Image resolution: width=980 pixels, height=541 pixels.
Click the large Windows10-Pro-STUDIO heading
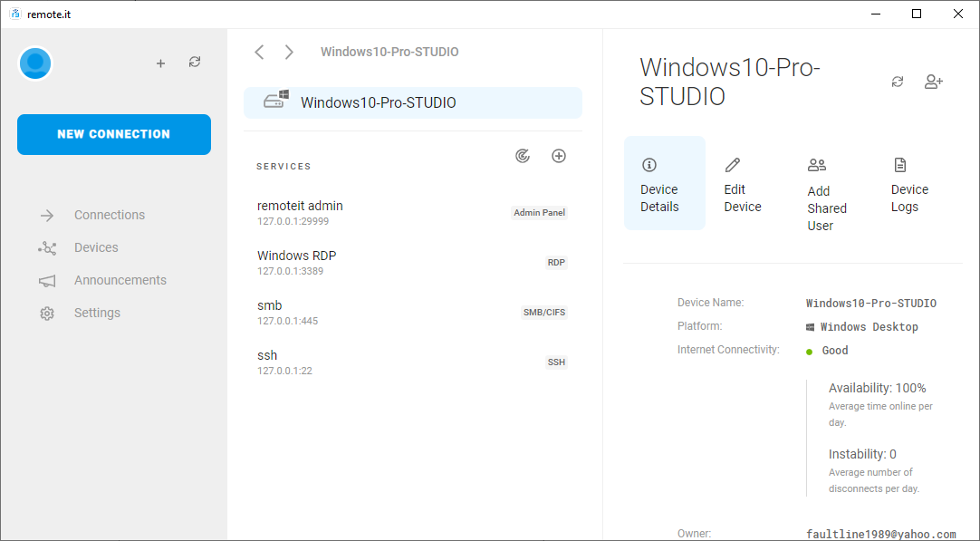click(x=730, y=82)
